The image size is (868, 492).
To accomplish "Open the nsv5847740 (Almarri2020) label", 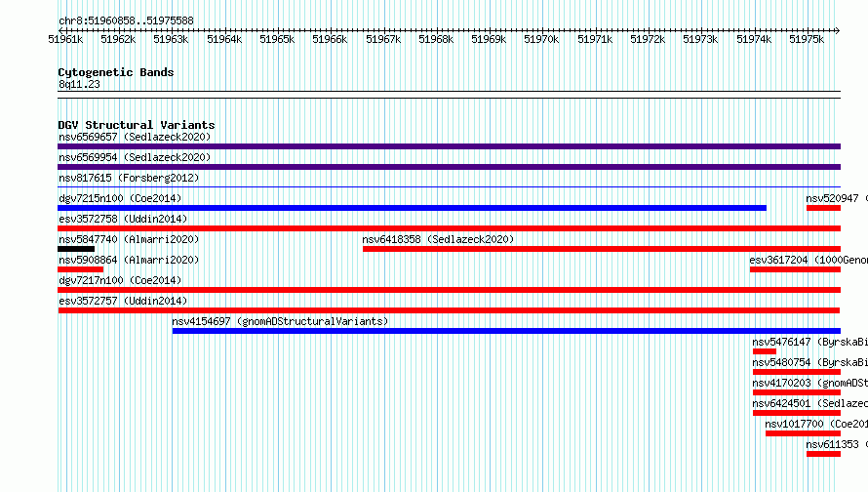I will pos(129,239).
